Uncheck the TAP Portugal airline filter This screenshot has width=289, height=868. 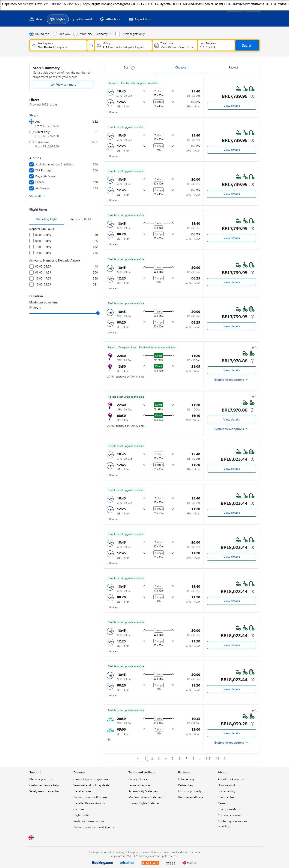point(31,171)
